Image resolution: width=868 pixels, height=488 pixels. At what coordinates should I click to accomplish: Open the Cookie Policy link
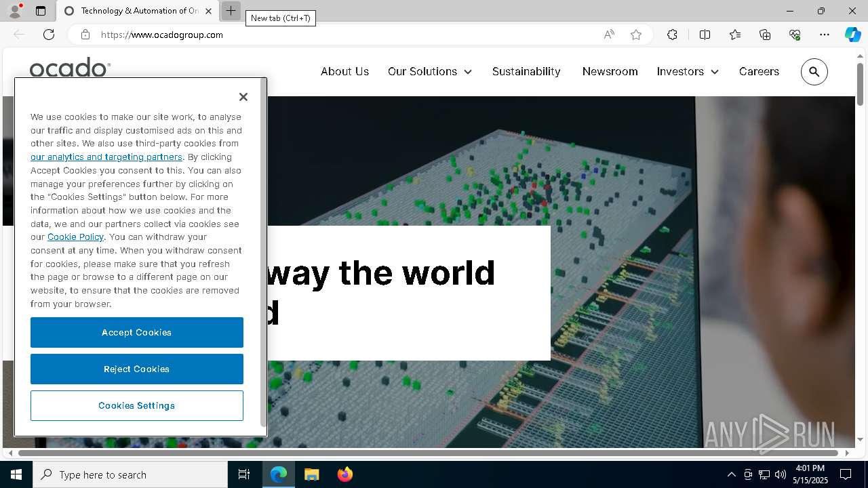pyautogui.click(x=75, y=237)
